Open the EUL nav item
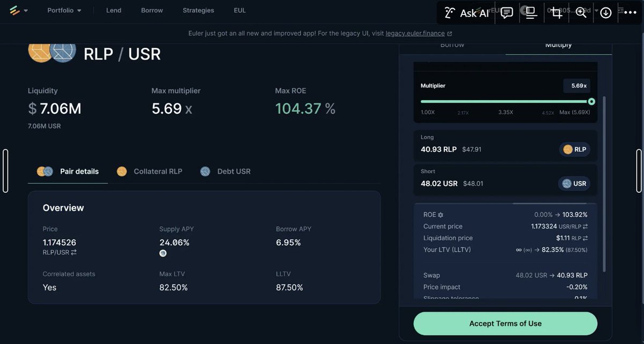This screenshot has width=644, height=344. [240, 10]
